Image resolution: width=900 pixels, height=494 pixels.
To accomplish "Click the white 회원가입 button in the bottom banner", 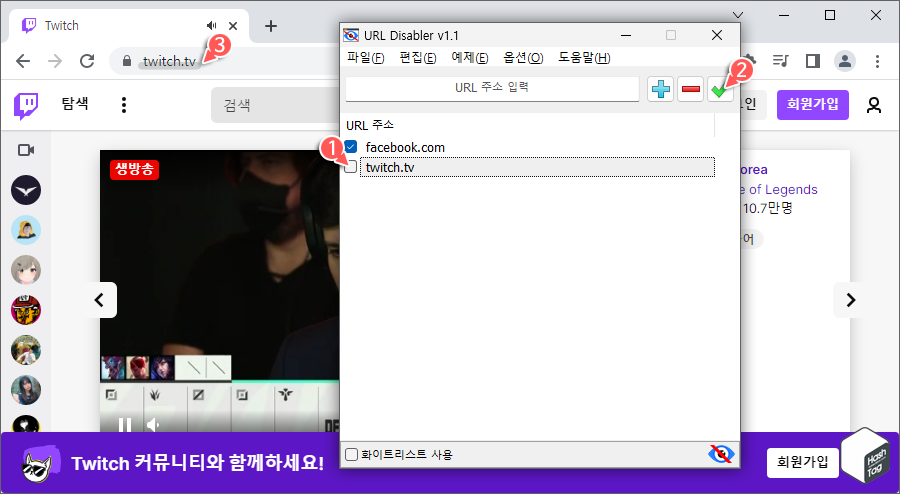I will (802, 462).
